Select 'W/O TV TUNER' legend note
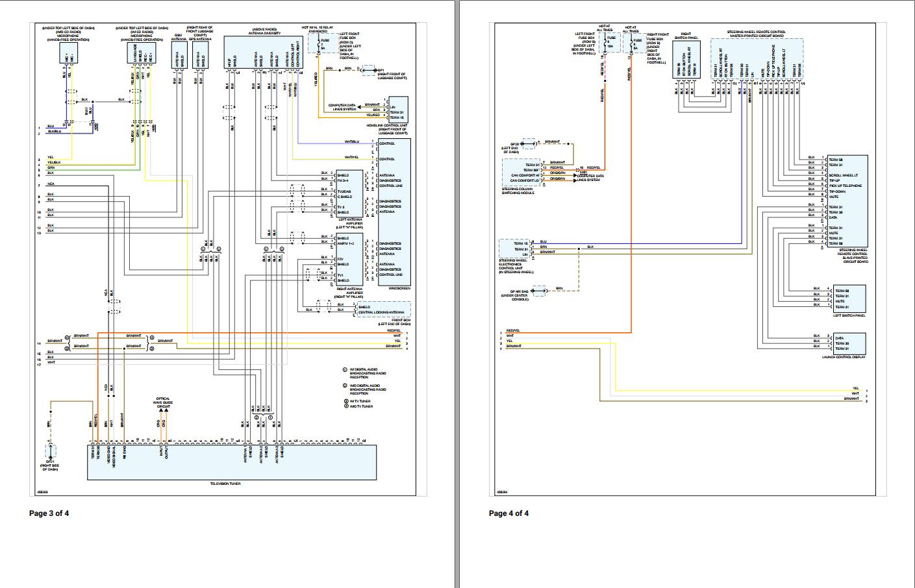The height and width of the screenshot is (588, 915). pyautogui.click(x=362, y=406)
